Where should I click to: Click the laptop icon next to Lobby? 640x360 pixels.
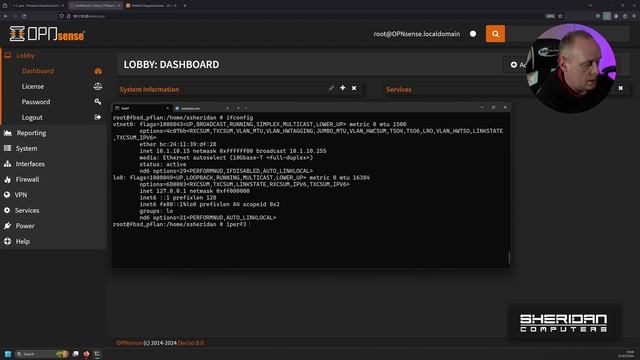(8, 55)
